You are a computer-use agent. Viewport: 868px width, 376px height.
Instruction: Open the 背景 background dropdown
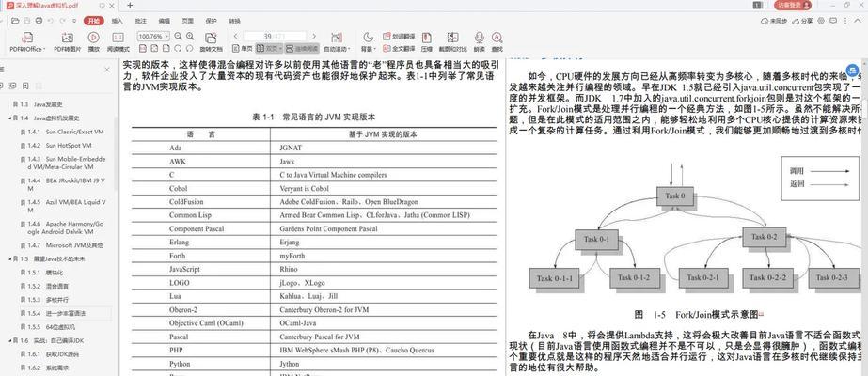368,49
